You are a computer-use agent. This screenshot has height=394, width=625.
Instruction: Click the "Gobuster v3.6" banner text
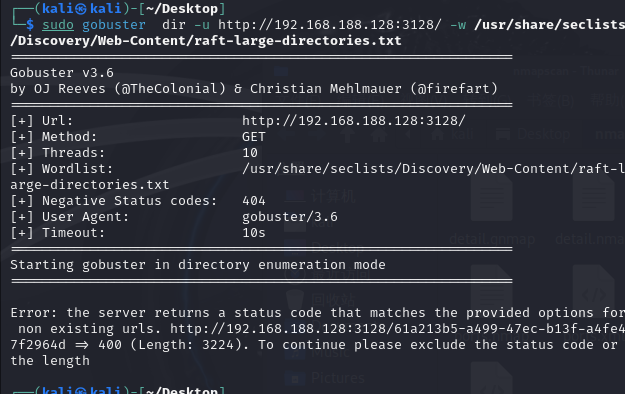62,73
